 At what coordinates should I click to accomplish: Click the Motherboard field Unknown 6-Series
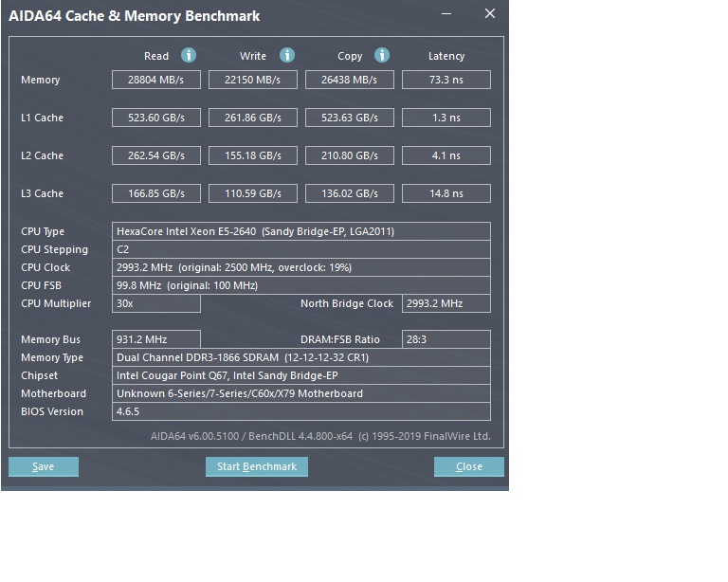point(300,393)
